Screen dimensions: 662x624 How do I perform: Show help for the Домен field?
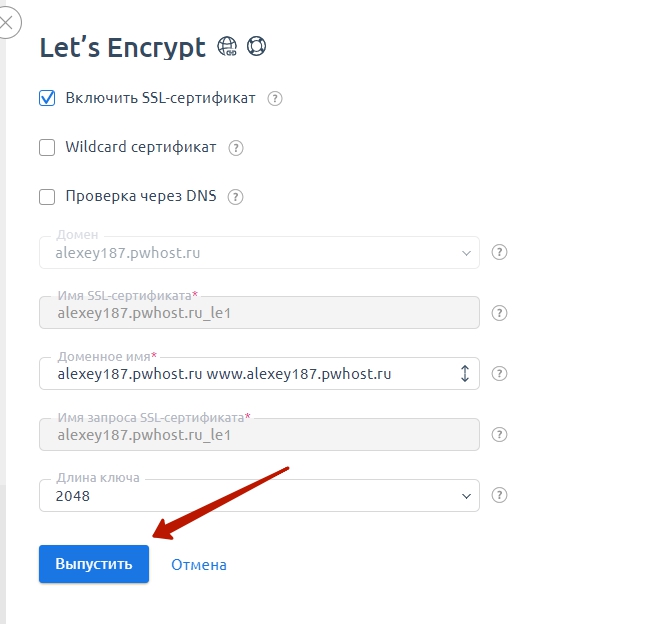499,252
